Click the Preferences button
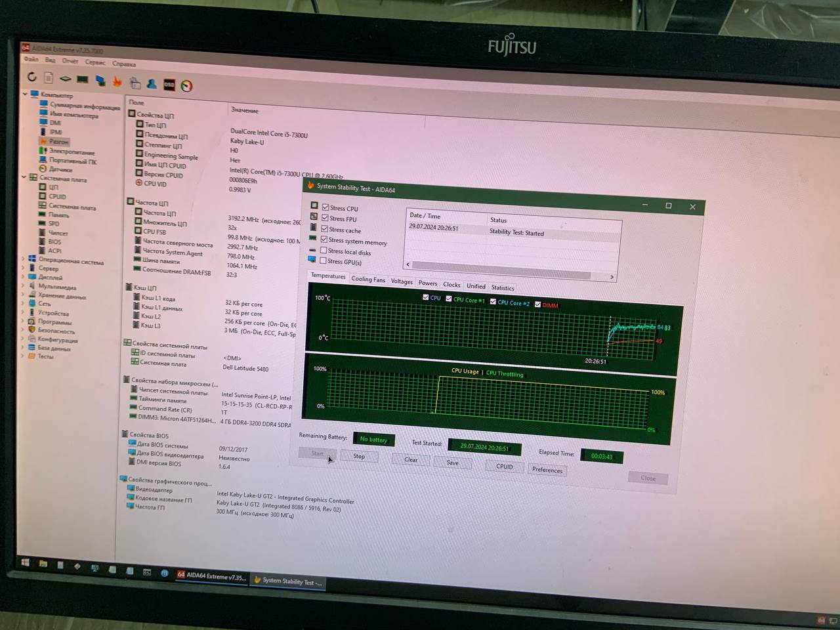 (x=547, y=470)
